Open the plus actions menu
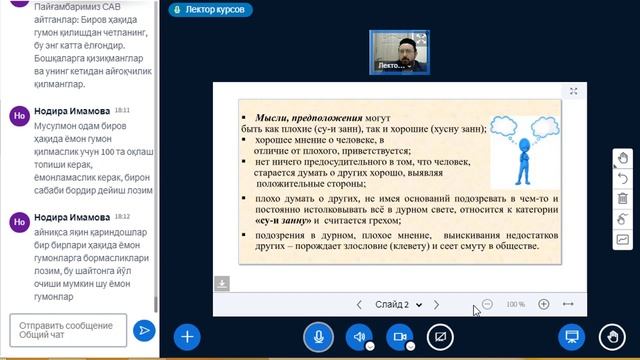 click(187, 337)
